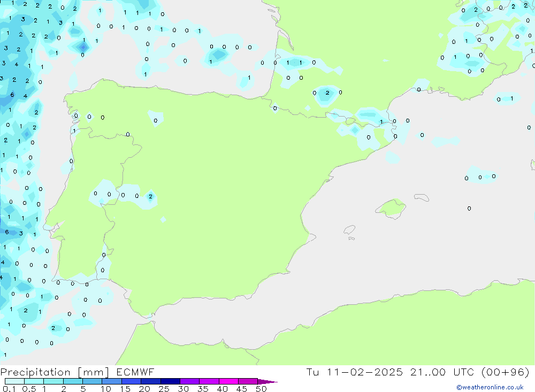Click the '35' legend scale label

203,389
